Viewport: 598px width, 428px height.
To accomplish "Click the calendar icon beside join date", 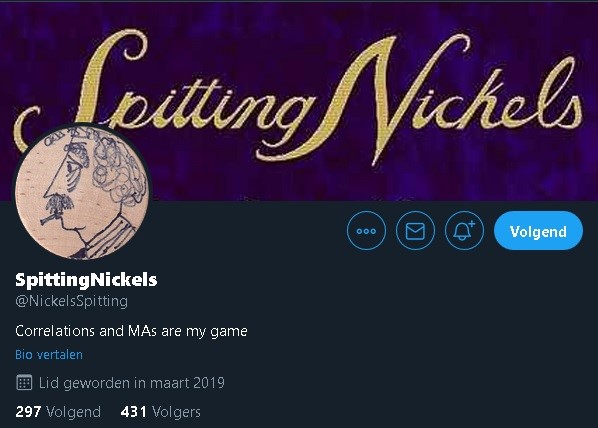I will 24,383.
